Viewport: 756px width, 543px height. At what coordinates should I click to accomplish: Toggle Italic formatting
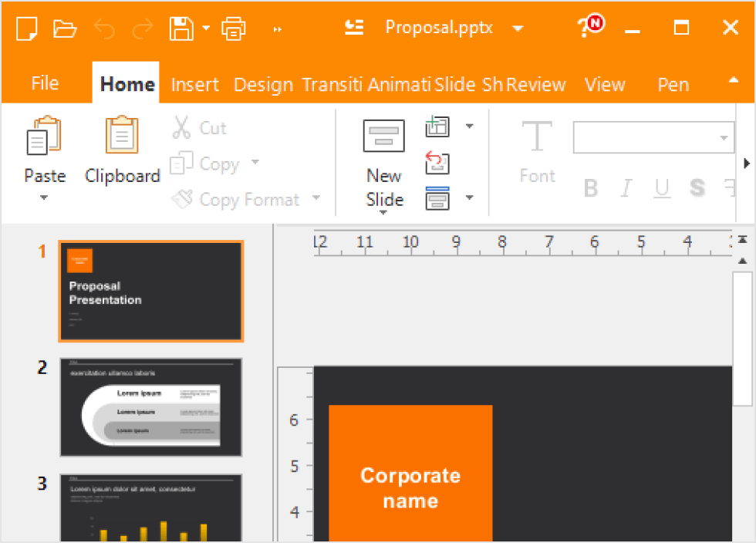click(x=626, y=188)
